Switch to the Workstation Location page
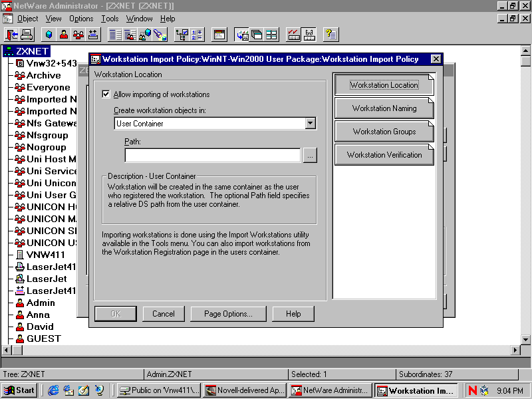 384,85
